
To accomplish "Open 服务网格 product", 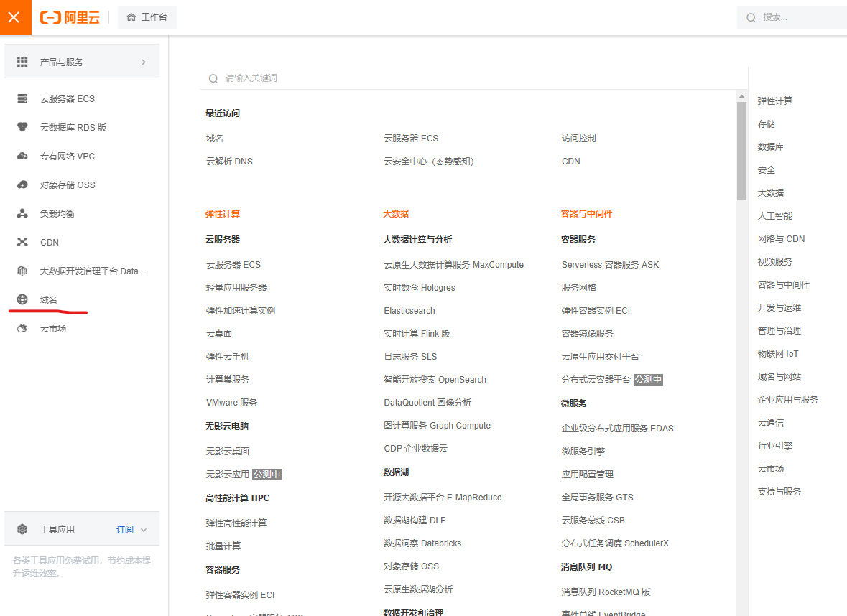I will (578, 288).
